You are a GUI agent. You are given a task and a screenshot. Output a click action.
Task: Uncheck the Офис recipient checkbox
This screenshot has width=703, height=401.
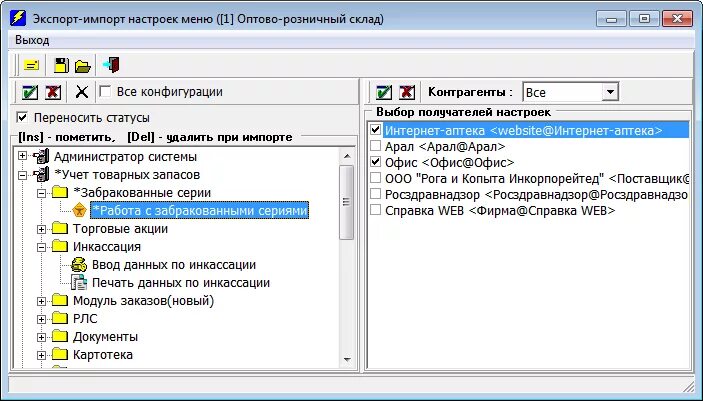tap(375, 162)
